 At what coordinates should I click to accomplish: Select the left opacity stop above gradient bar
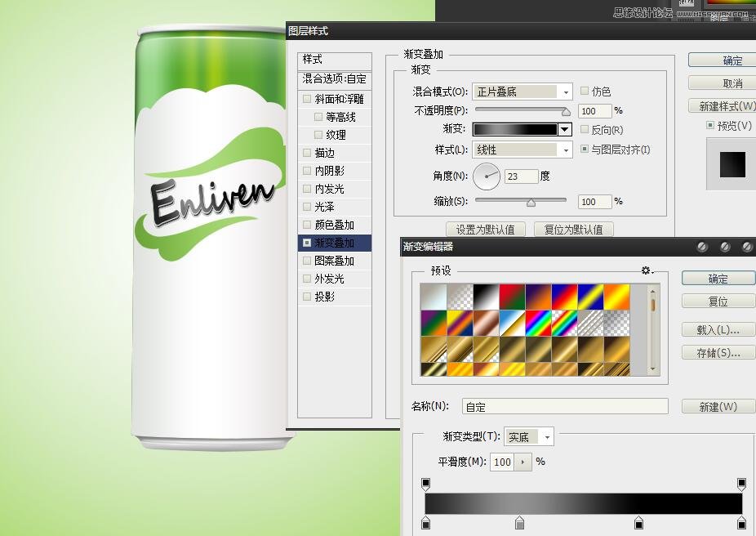coord(425,484)
